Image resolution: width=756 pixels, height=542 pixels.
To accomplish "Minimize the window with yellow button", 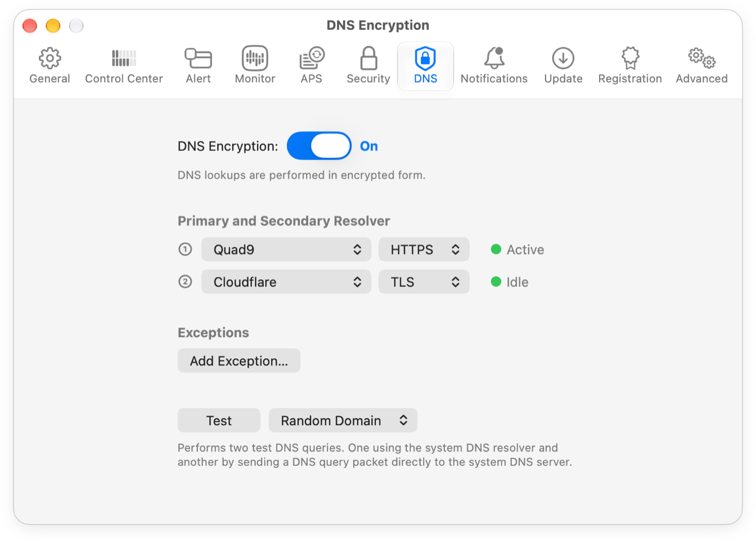I will [53, 26].
